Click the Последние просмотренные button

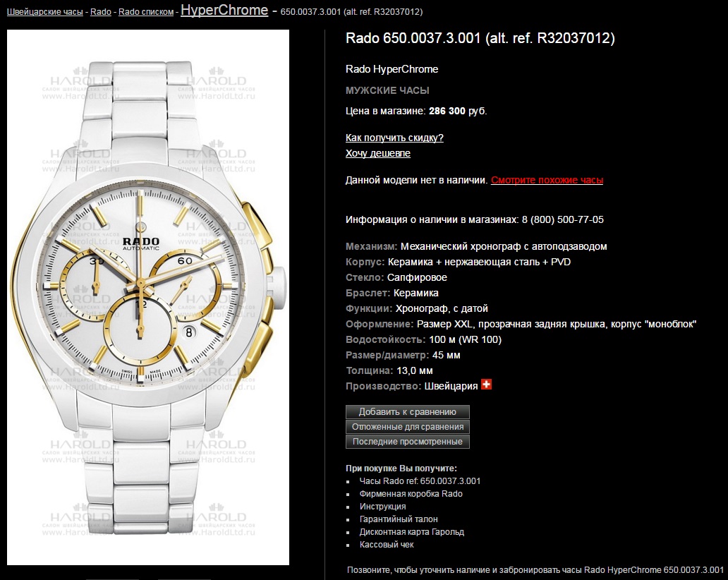(408, 442)
